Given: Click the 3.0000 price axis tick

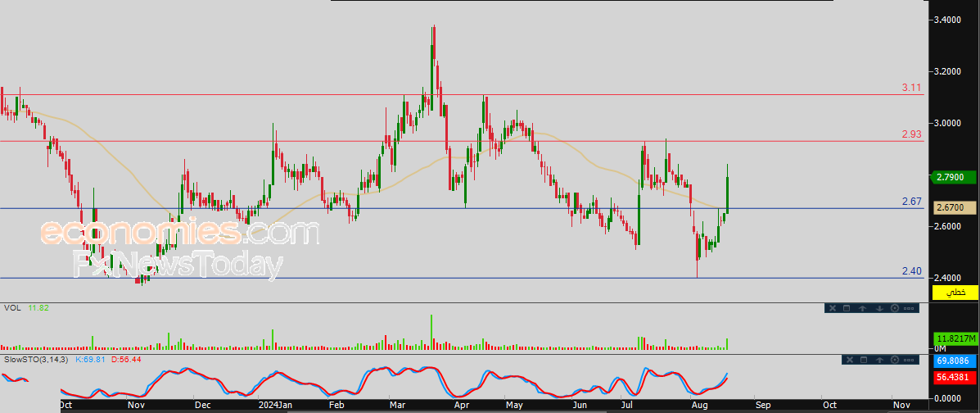Looking at the screenshot, I should tap(947, 123).
